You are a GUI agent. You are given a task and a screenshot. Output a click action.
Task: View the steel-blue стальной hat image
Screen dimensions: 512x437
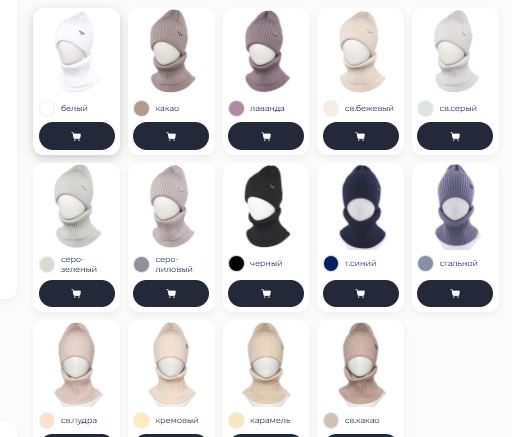point(456,207)
